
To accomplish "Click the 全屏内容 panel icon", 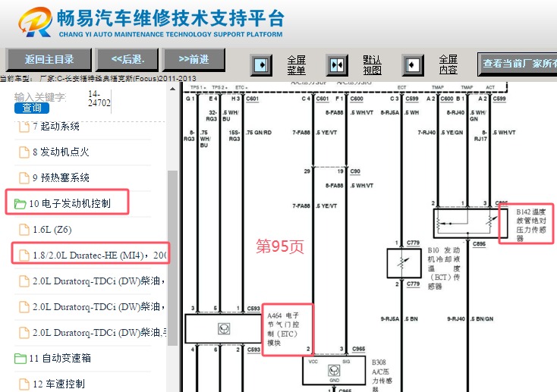I will coord(413,65).
